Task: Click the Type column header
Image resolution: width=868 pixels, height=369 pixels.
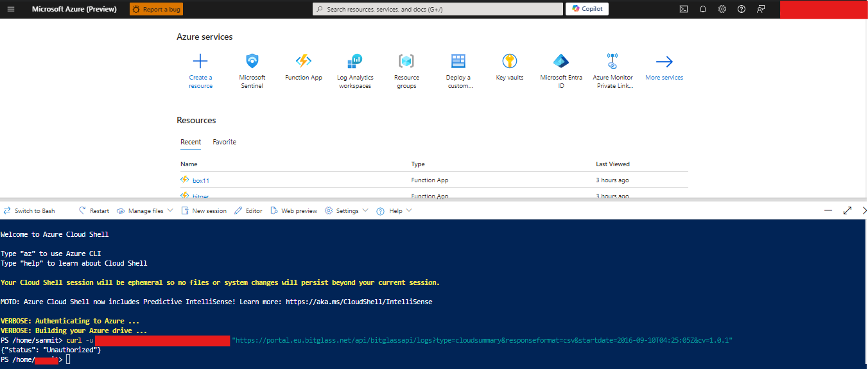Action: click(x=418, y=164)
